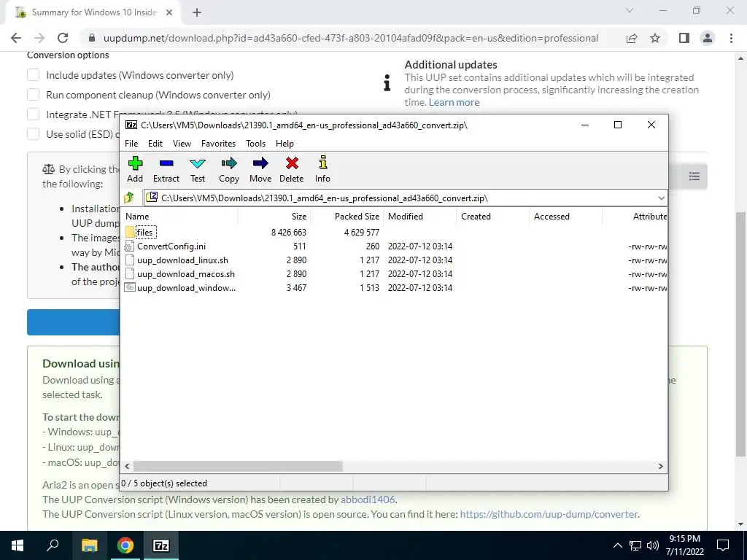Open the Info toolbar icon
Image resolution: width=747 pixels, height=560 pixels.
(322, 163)
